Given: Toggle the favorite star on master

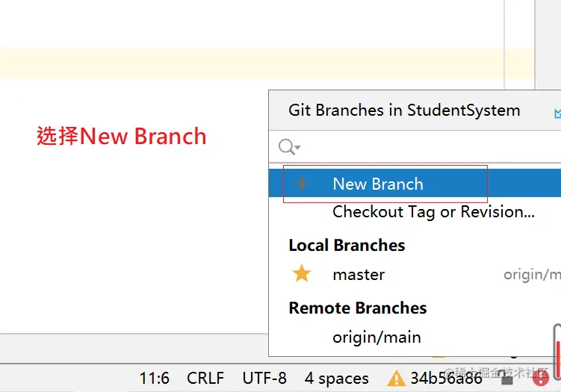Looking at the screenshot, I should (x=302, y=273).
